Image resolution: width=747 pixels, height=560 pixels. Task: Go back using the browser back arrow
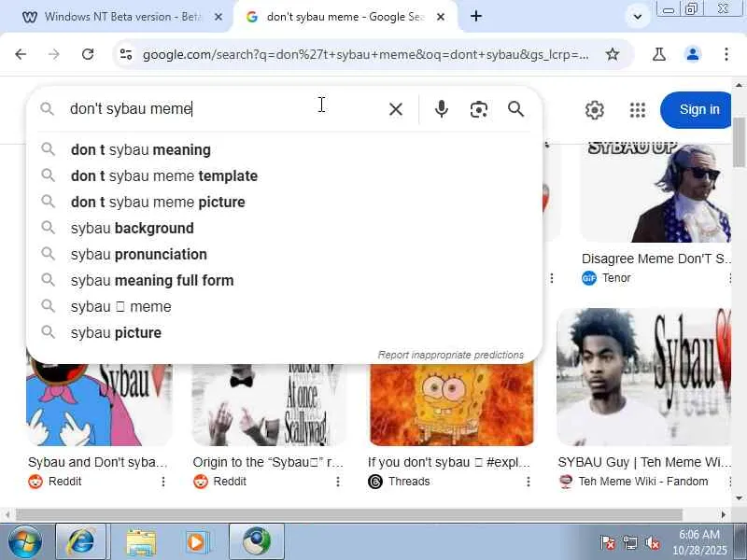pyautogui.click(x=21, y=54)
